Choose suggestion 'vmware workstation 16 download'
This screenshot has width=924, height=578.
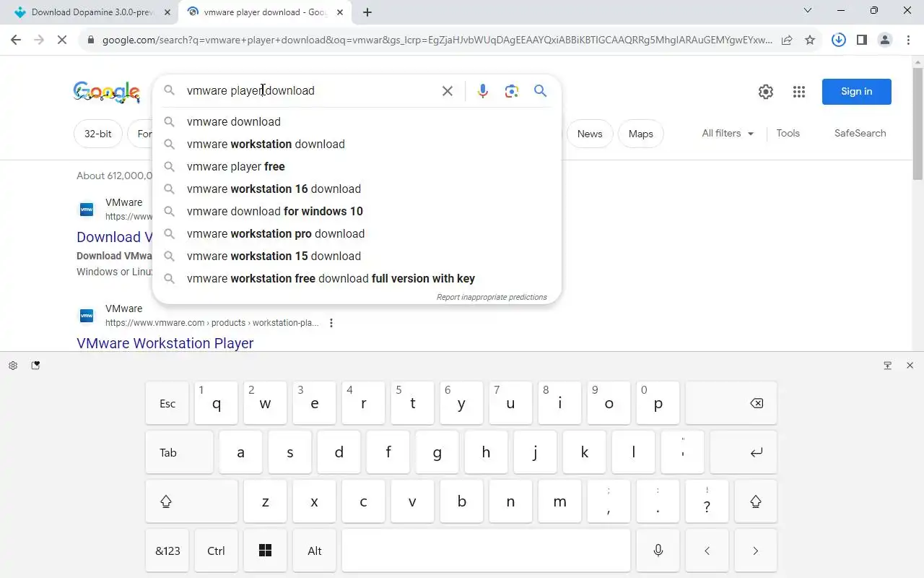point(357,189)
